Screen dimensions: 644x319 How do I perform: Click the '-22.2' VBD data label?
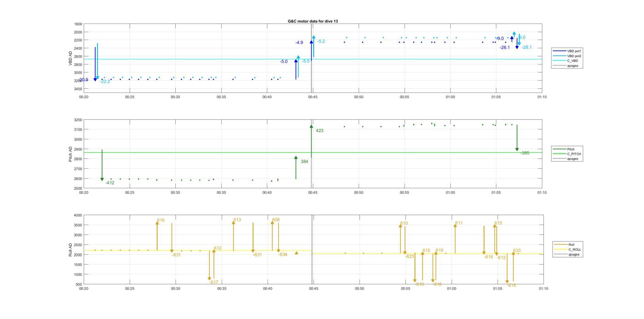[x=105, y=81]
